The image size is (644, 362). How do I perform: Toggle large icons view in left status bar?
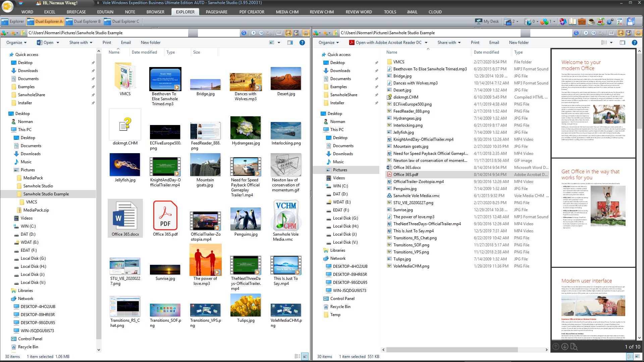pos(305,356)
